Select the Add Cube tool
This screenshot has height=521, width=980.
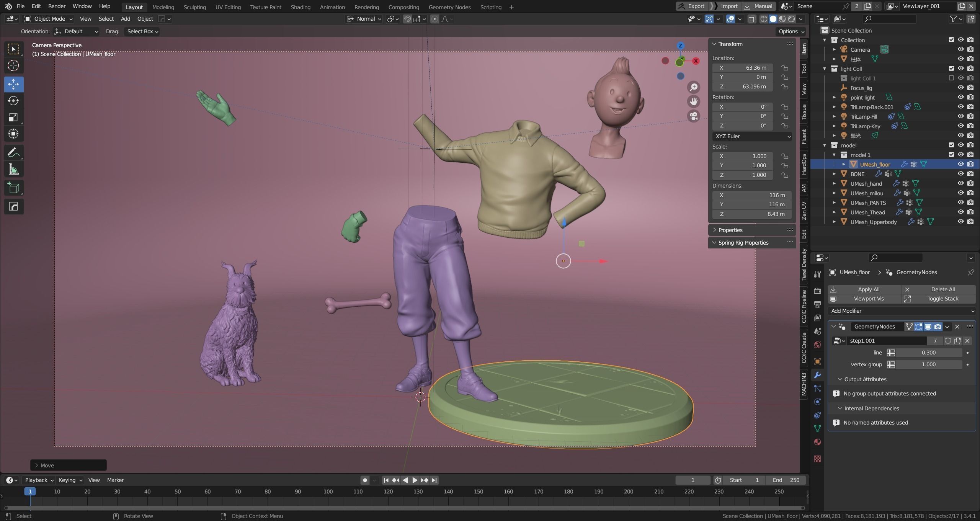[13, 188]
